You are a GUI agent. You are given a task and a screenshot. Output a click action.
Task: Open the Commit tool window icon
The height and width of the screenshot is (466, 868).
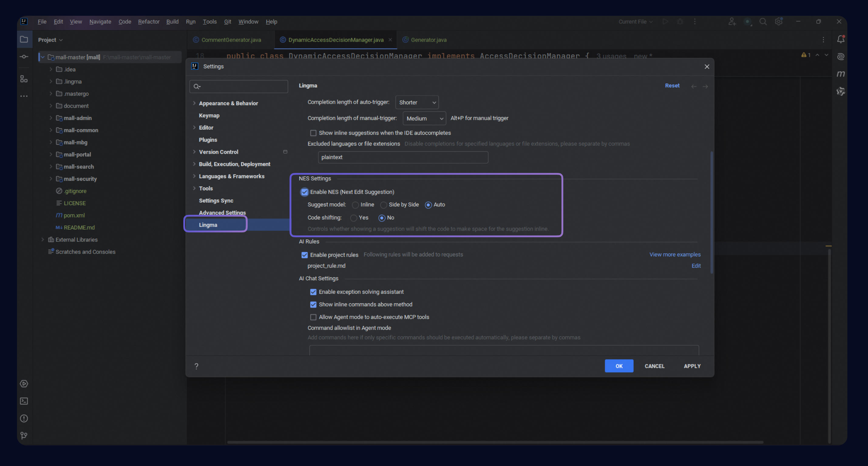click(x=24, y=57)
